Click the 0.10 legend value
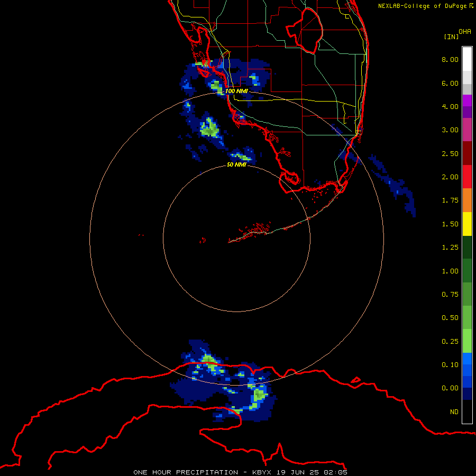This screenshot has height=476, width=476. [450, 365]
